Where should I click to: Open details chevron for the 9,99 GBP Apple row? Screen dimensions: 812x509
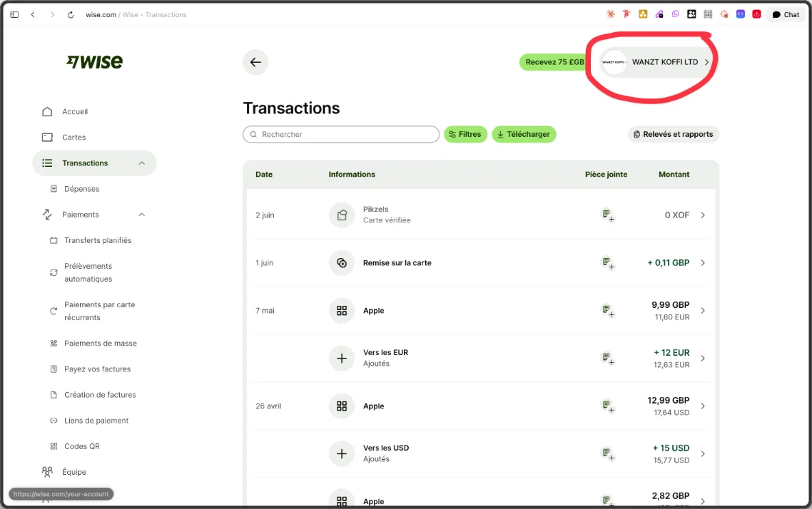point(703,310)
